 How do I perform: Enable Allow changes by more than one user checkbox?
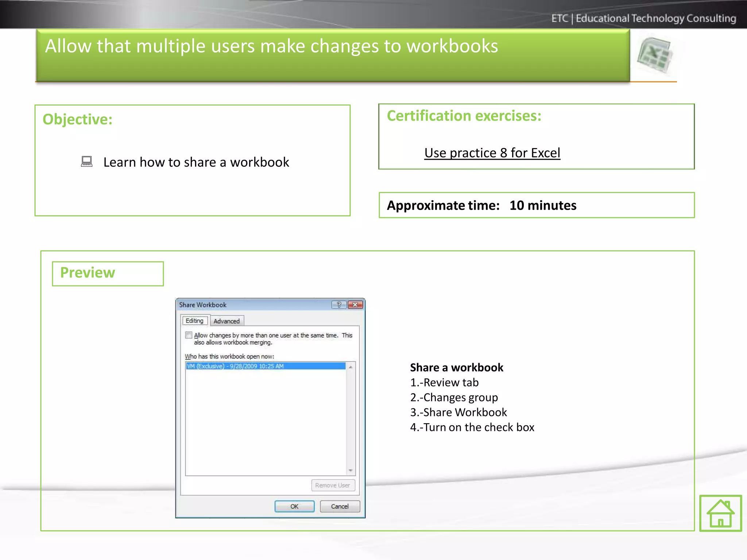[189, 335]
